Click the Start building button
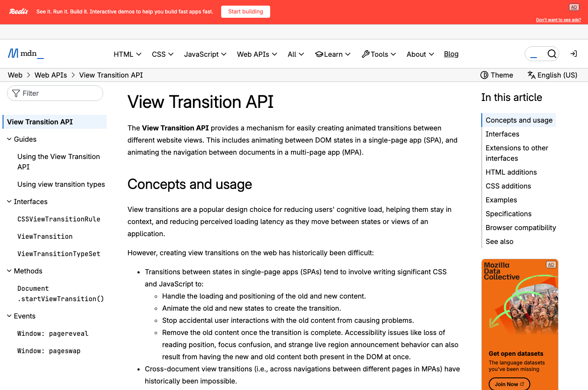 click(245, 12)
